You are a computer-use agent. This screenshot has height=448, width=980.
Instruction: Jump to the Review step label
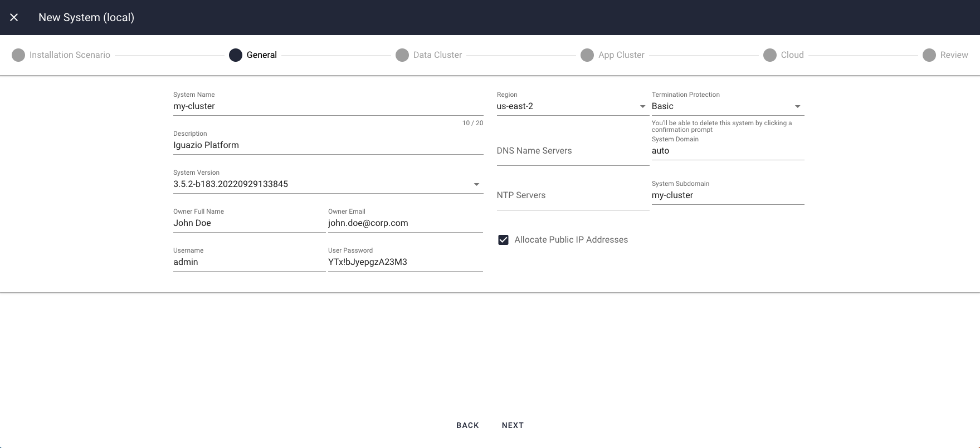click(954, 55)
